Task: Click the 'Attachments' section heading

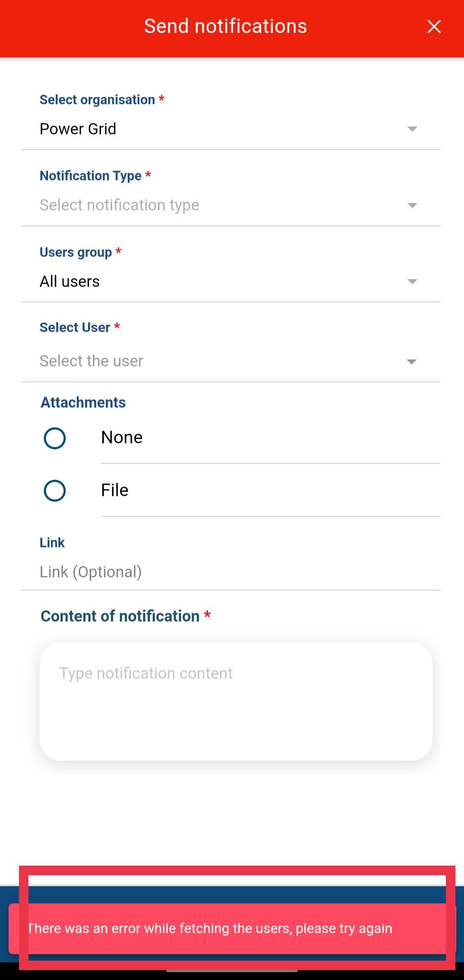Action: click(x=83, y=403)
